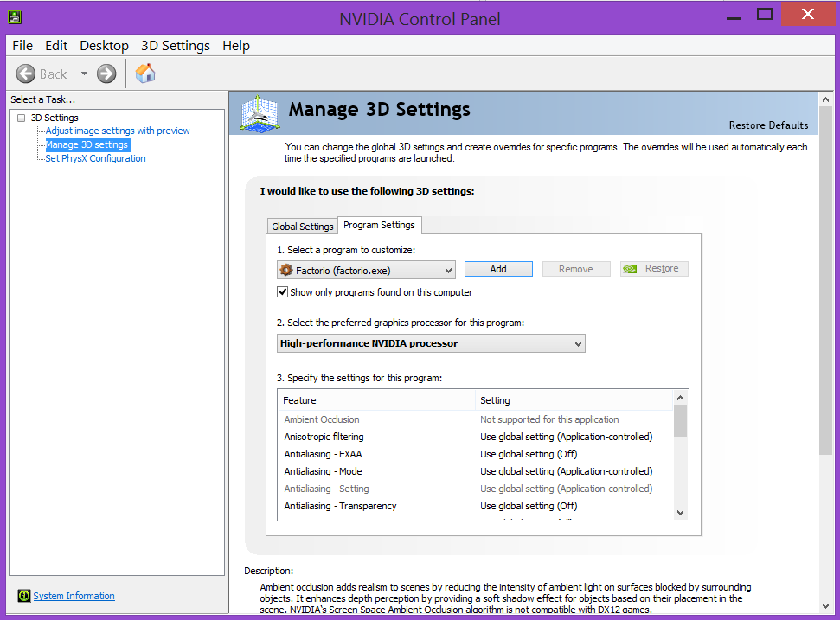Screen dimensions: 840x620
Task: Click main panel scroll down arrow
Action: point(825,605)
